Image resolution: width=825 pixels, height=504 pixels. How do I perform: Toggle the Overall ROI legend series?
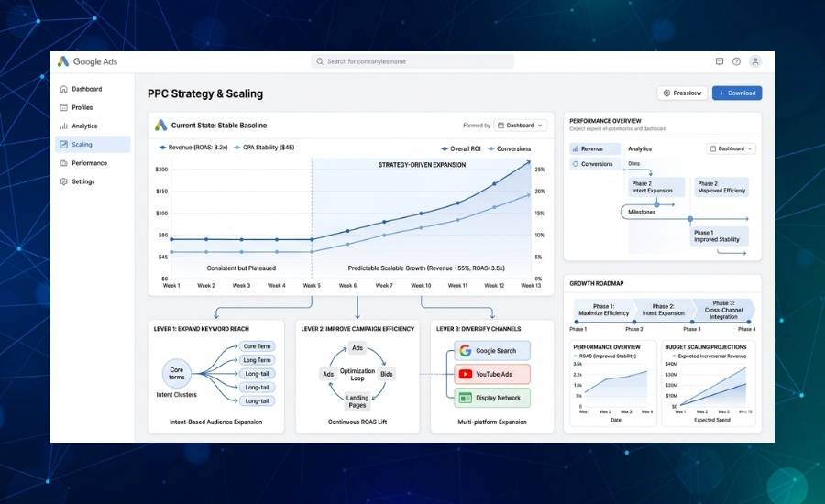pyautogui.click(x=461, y=148)
